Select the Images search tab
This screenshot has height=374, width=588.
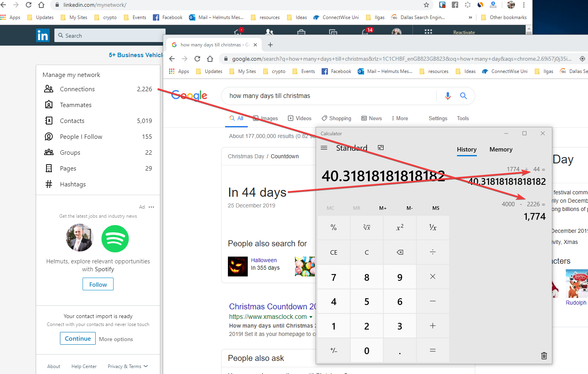(266, 119)
